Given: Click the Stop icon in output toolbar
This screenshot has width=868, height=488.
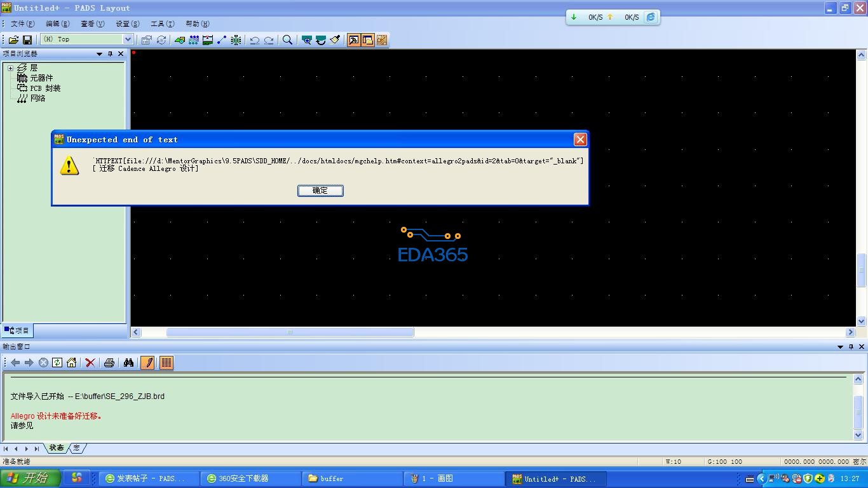Looking at the screenshot, I should pos(43,363).
